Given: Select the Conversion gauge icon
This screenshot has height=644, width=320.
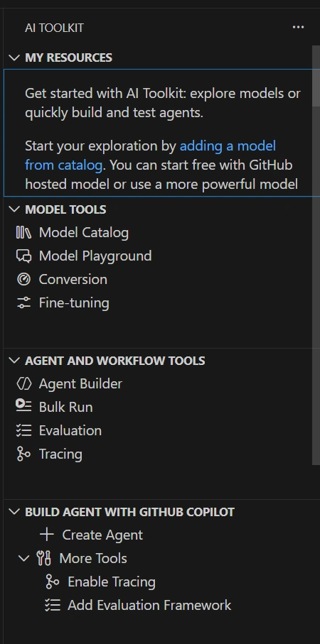Looking at the screenshot, I should 23,279.
